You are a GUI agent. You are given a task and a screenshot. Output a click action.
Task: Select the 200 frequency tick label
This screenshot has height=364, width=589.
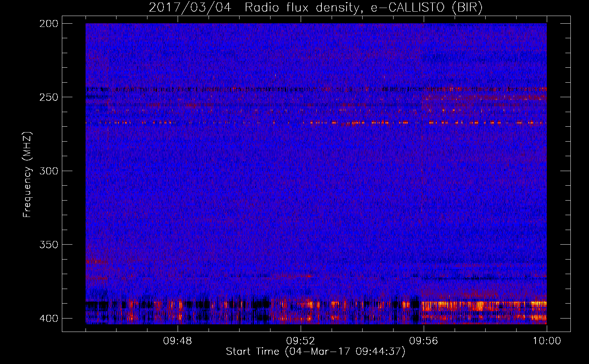pos(48,24)
